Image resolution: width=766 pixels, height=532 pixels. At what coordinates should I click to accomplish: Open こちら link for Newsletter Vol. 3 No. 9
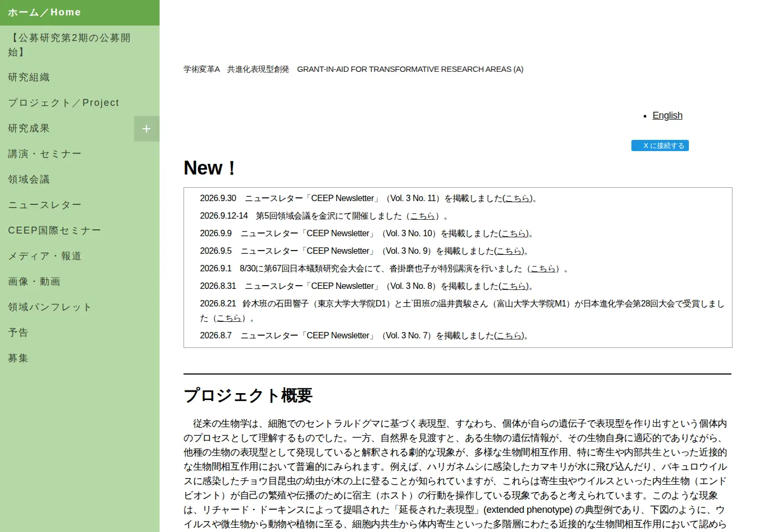pyautogui.click(x=509, y=251)
